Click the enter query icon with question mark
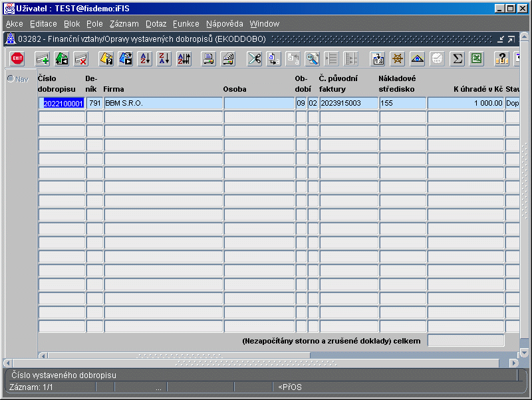The width and height of the screenshot is (532, 400). 106,59
